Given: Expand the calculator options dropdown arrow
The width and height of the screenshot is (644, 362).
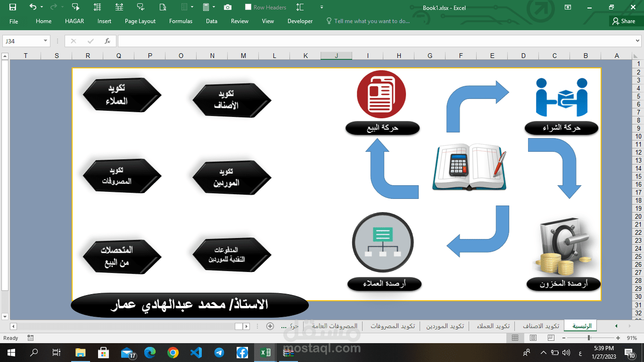Looking at the screenshot, I should coord(214,7).
